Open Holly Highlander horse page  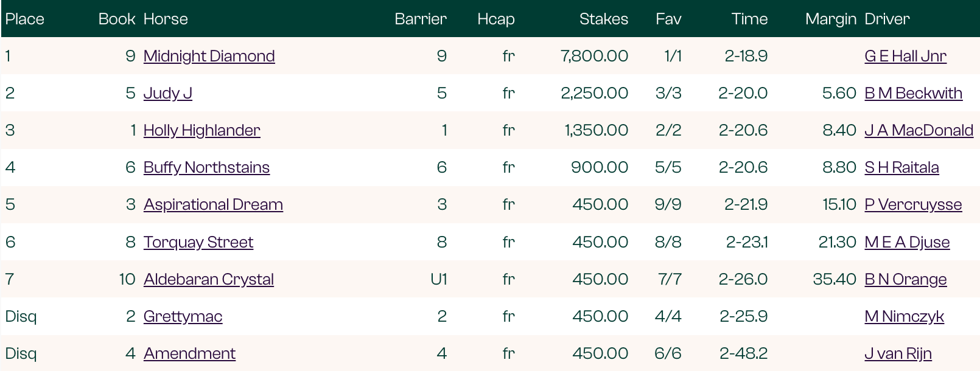[x=201, y=130]
